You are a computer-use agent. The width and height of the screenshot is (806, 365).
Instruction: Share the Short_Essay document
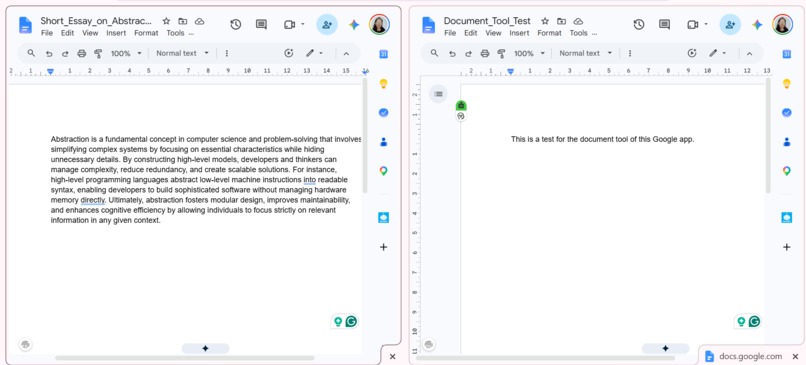point(327,24)
